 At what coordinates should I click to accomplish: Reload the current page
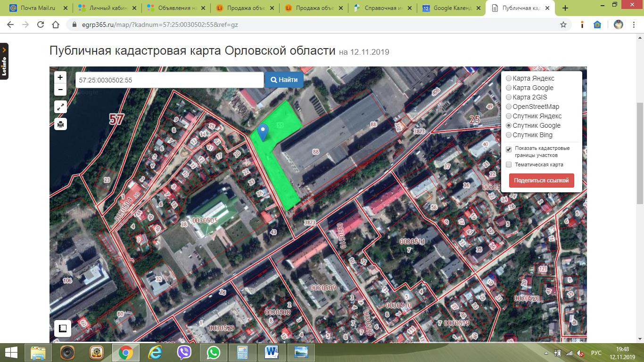tap(41, 25)
